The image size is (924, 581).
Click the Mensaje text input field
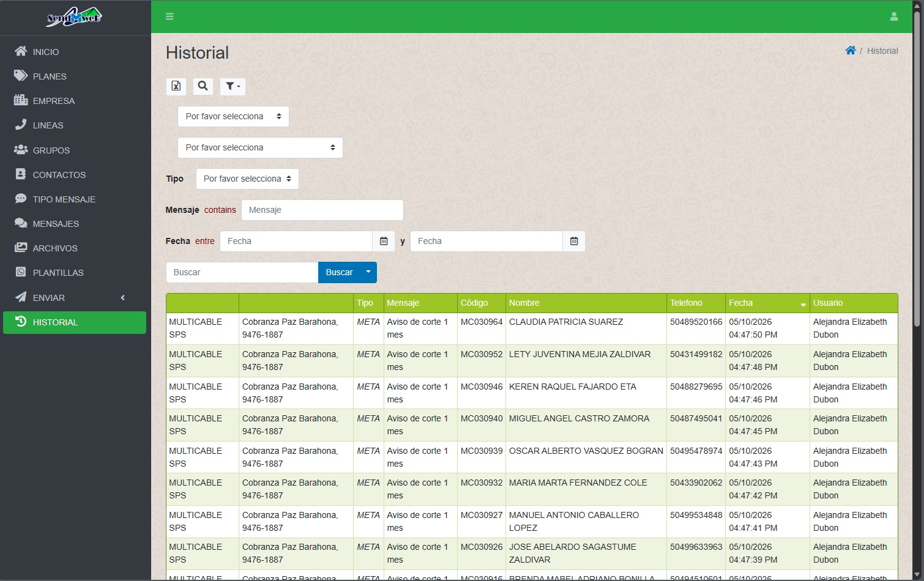(x=322, y=210)
